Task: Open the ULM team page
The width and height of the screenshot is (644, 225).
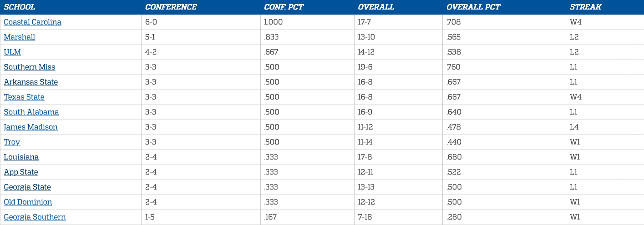Action: (x=12, y=52)
